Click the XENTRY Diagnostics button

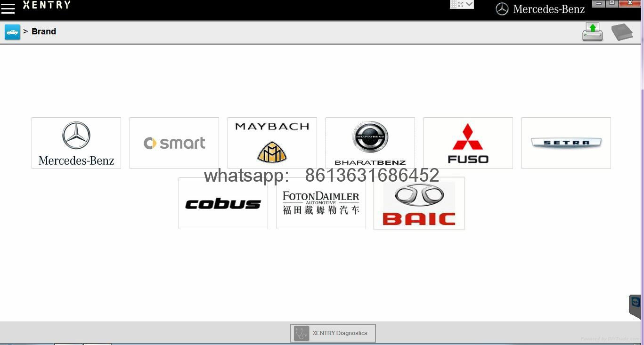pyautogui.click(x=333, y=333)
